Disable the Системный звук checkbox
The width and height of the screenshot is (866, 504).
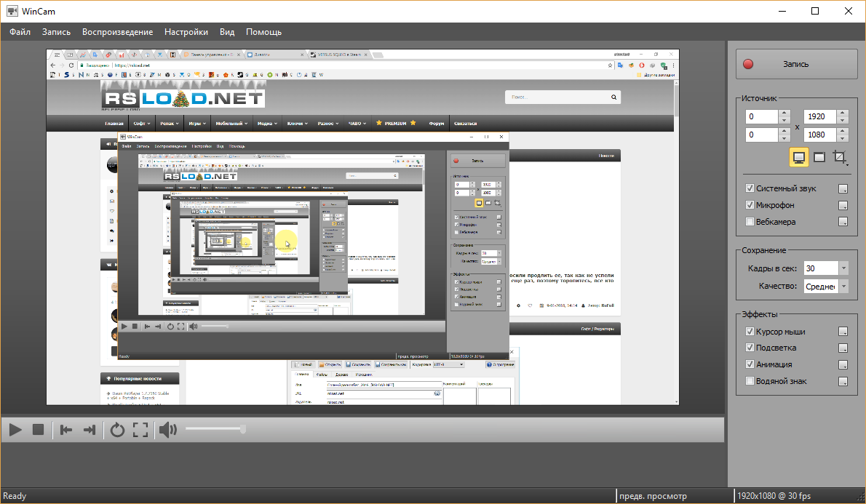coord(750,188)
